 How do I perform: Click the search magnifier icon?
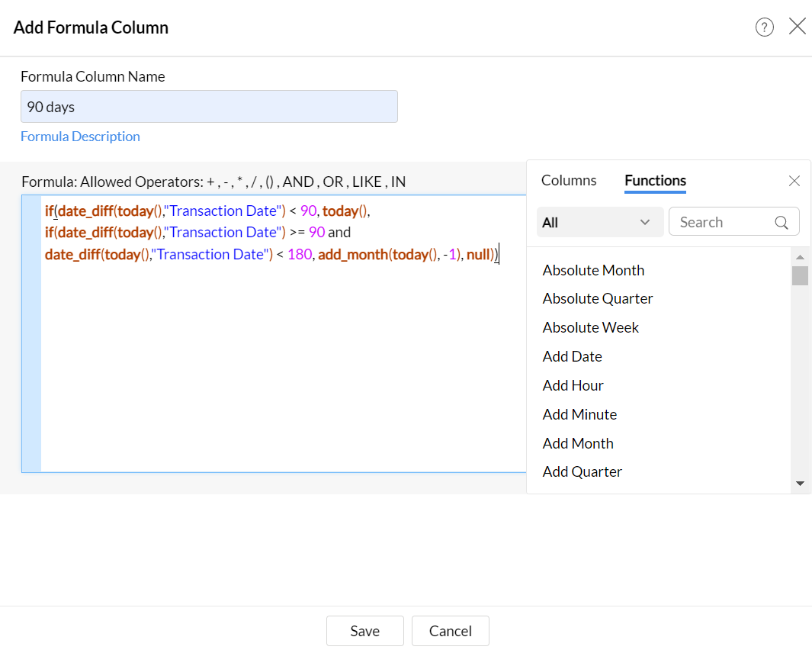pyautogui.click(x=782, y=223)
